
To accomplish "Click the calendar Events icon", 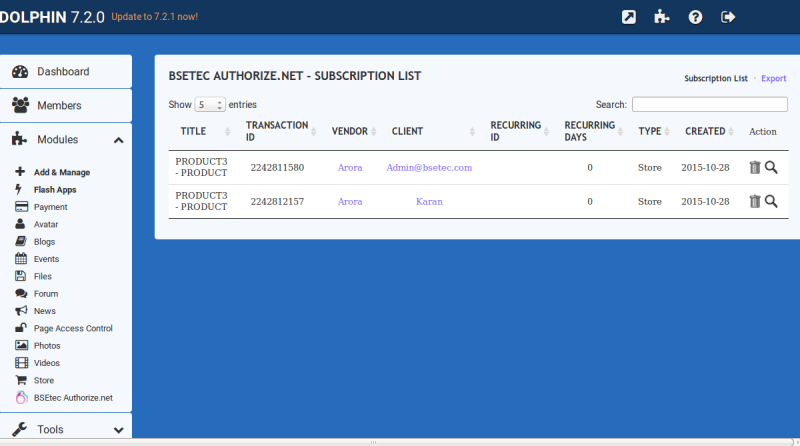I will coord(21,258).
